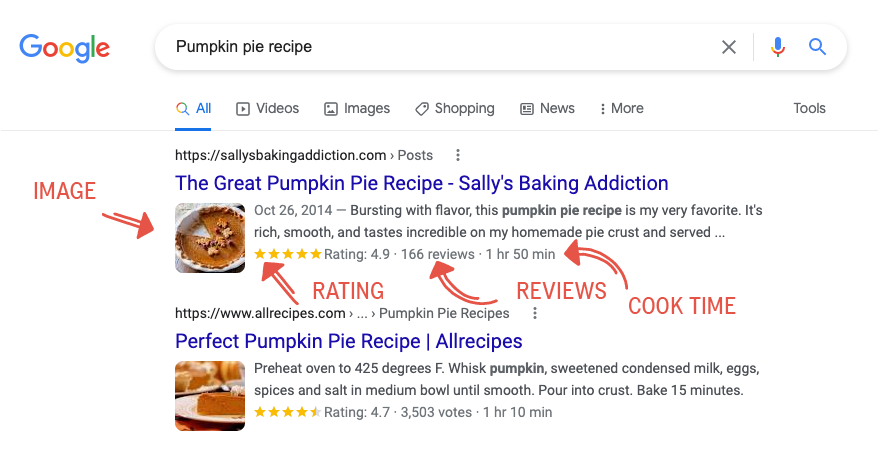Click the Sally's pumpkin pie thumbnail
Screen dimensions: 878x459
(x=210, y=238)
